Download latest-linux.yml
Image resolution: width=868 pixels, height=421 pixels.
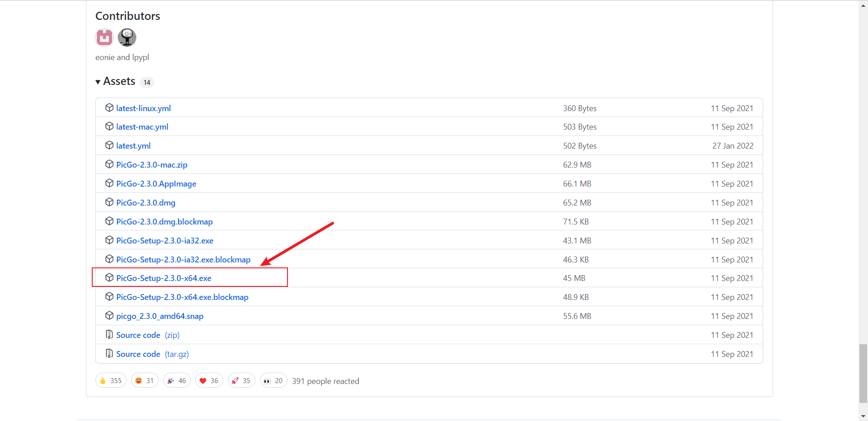[x=143, y=108]
